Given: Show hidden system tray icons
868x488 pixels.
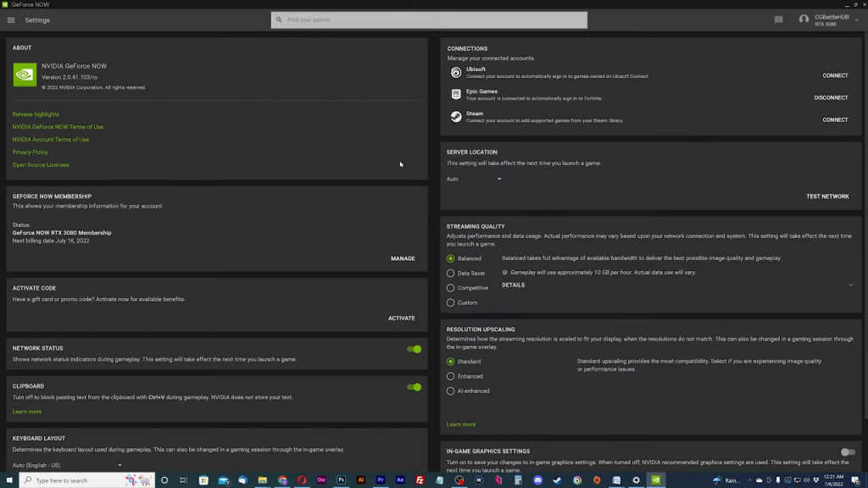Looking at the screenshot, I should pos(749,480).
